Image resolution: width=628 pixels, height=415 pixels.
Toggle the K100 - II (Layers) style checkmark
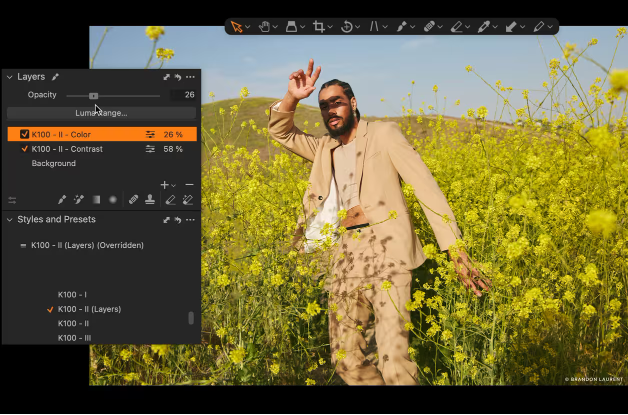pyautogui.click(x=50, y=310)
